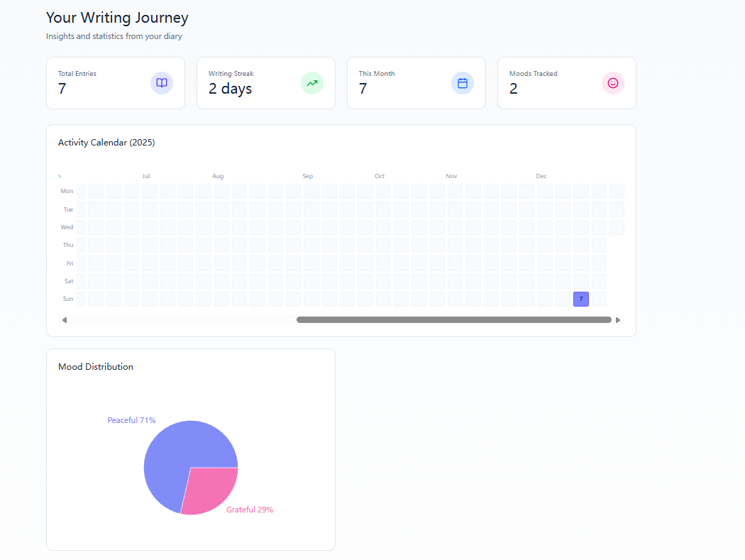Select the highlighted calendar day marked 7
This screenshot has width=745, height=560.
581,299
